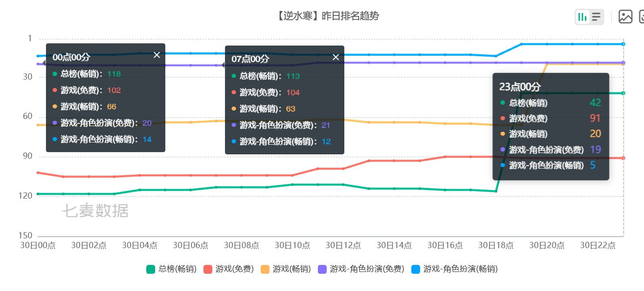Click the 00点00分 tooltip heading

[x=71, y=57]
